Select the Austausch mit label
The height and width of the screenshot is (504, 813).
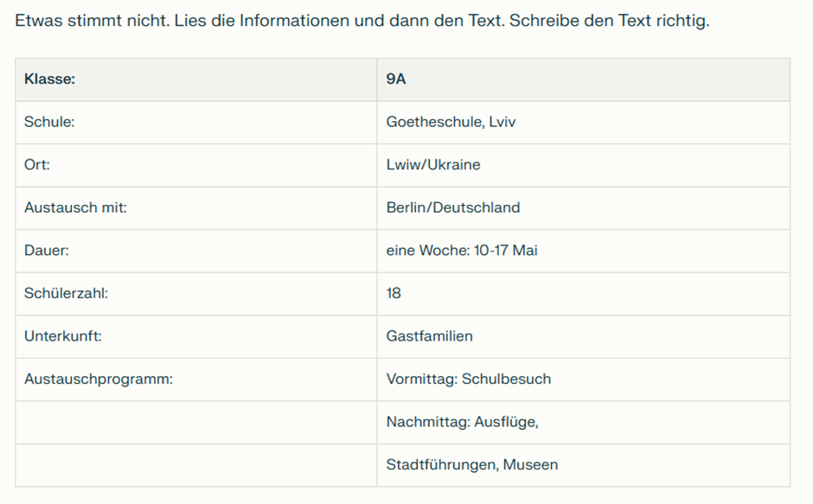pos(75,207)
